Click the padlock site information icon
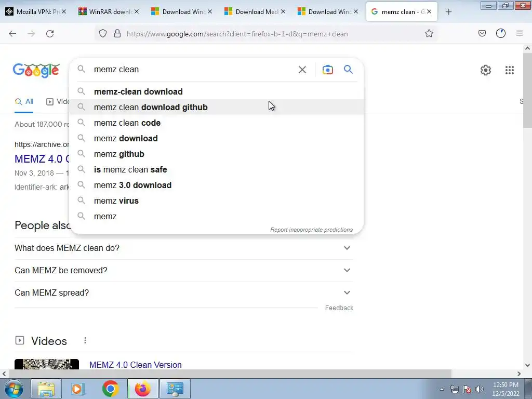This screenshot has height=399, width=532. click(117, 34)
